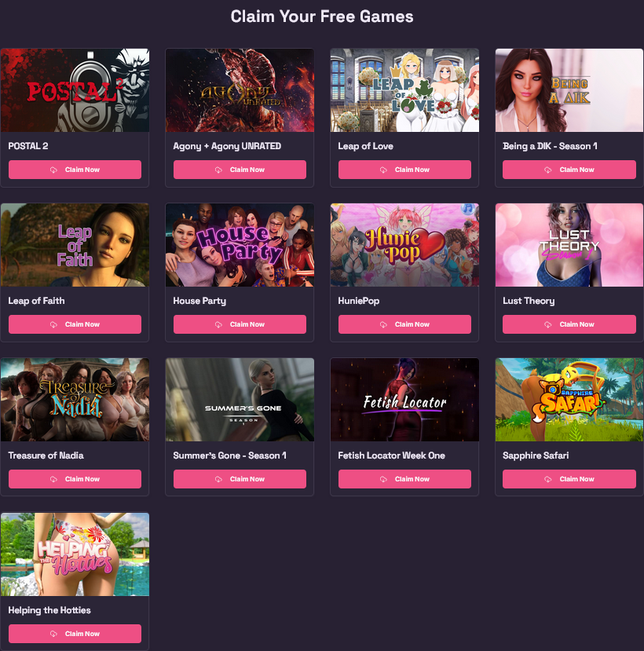Viewport: 644px width, 651px height.
Task: Click the cloud icon beside Leap of Love claim
Action: 383,170
